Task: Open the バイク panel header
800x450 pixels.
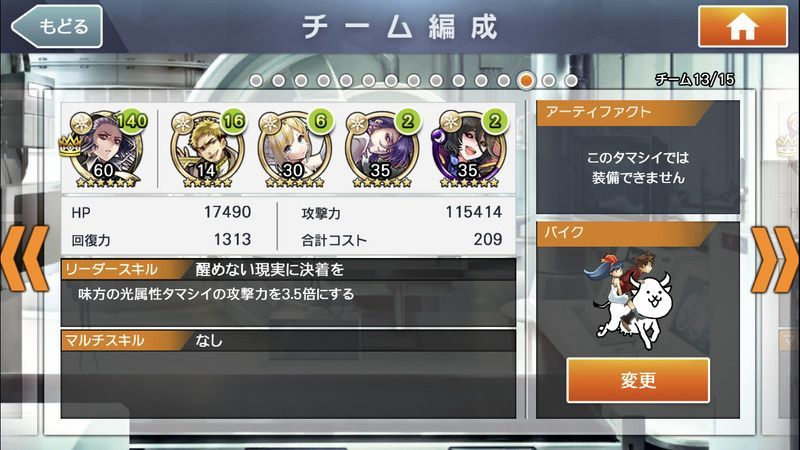Action: [x=624, y=234]
